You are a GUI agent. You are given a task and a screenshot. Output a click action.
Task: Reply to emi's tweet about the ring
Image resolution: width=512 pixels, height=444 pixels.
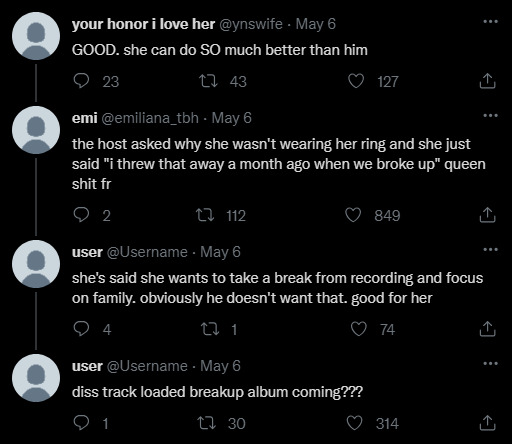tap(81, 215)
